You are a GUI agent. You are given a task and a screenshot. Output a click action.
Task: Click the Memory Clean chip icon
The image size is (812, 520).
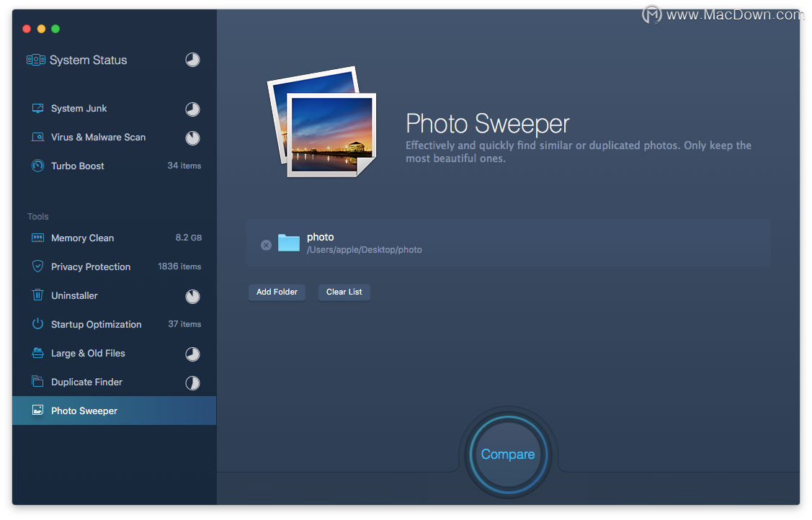click(x=37, y=238)
